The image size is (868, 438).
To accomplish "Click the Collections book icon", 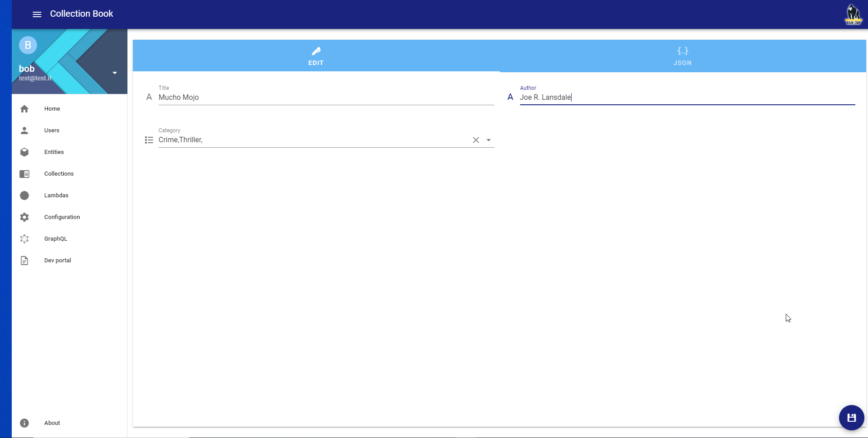I will (x=24, y=174).
